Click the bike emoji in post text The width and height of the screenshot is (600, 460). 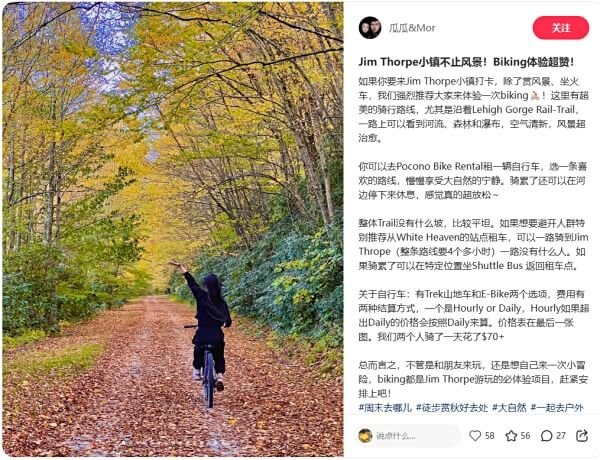[535, 95]
